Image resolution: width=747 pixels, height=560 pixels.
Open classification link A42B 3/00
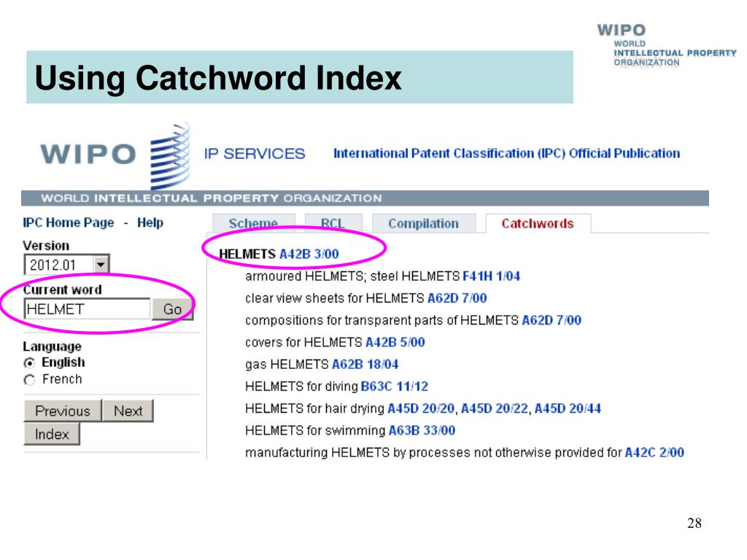tap(309, 254)
